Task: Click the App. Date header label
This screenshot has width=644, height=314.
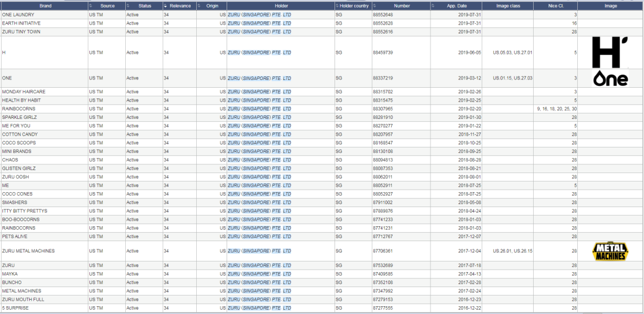Action: pyautogui.click(x=457, y=6)
